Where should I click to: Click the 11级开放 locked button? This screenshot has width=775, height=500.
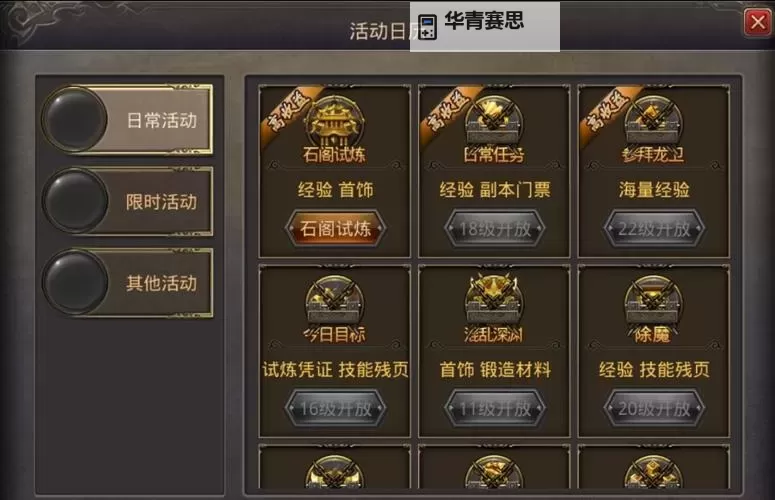click(x=495, y=408)
